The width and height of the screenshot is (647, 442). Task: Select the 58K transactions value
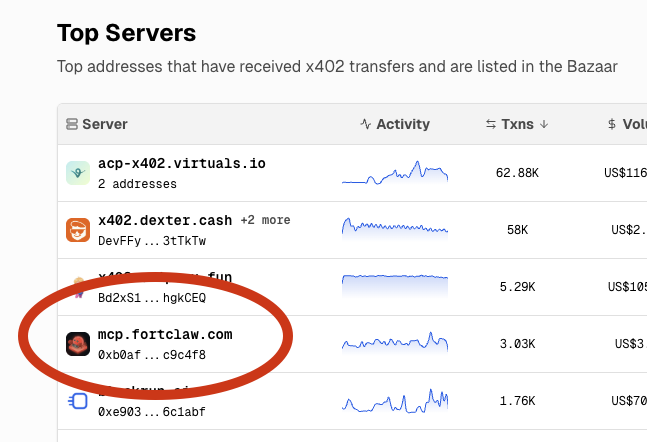(x=517, y=229)
